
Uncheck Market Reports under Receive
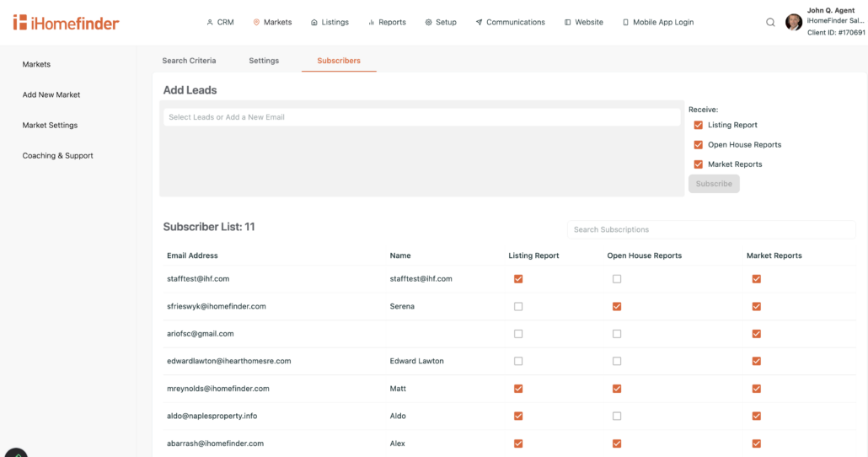click(698, 164)
